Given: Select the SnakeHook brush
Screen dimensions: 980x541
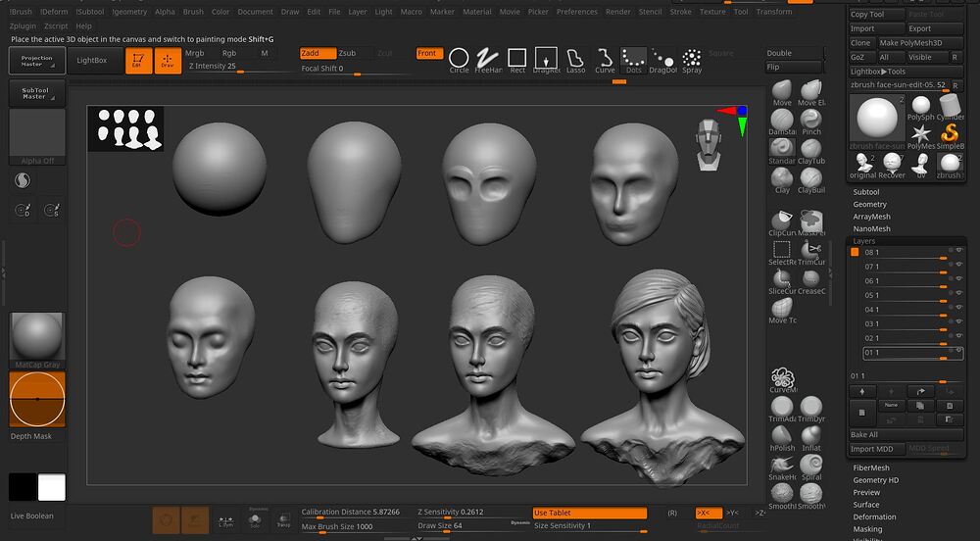Looking at the screenshot, I should pos(782,467).
